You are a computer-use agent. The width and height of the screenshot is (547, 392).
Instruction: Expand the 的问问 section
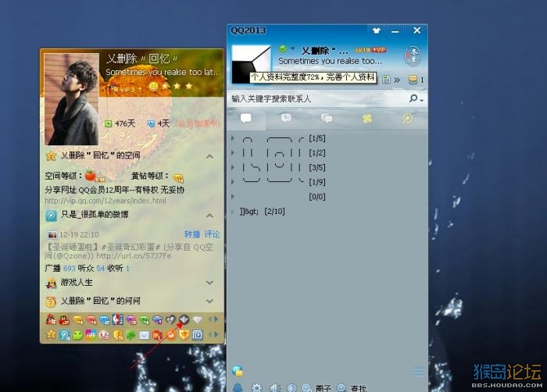209,301
